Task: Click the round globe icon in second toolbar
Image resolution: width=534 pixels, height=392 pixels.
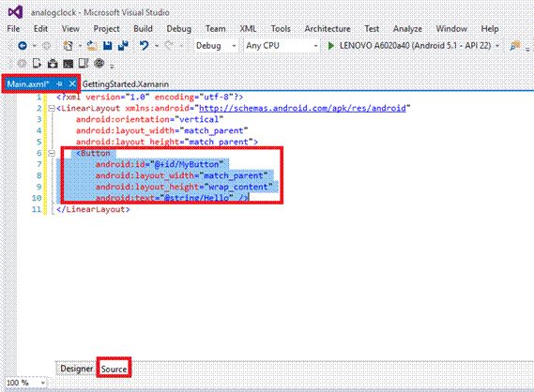Action: [x=99, y=63]
